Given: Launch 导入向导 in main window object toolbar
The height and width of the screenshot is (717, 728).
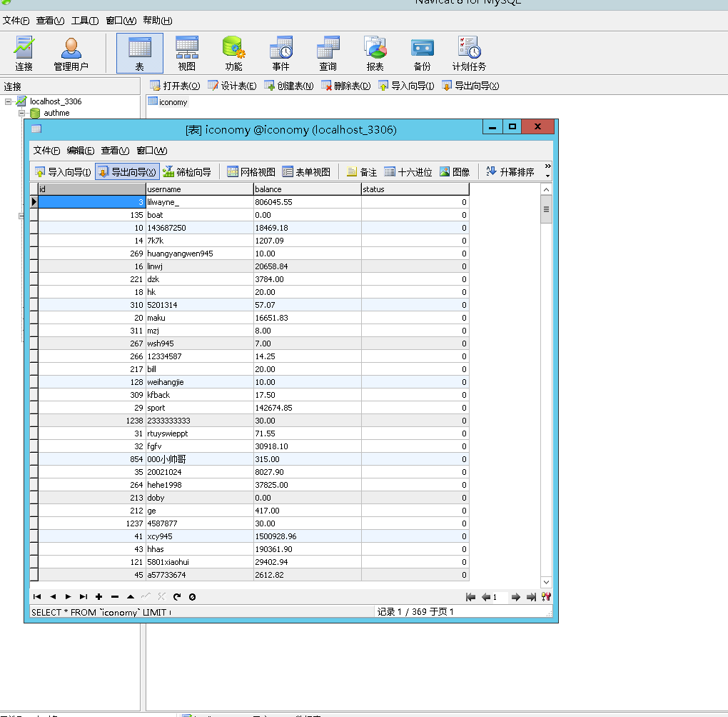Looking at the screenshot, I should [x=406, y=86].
